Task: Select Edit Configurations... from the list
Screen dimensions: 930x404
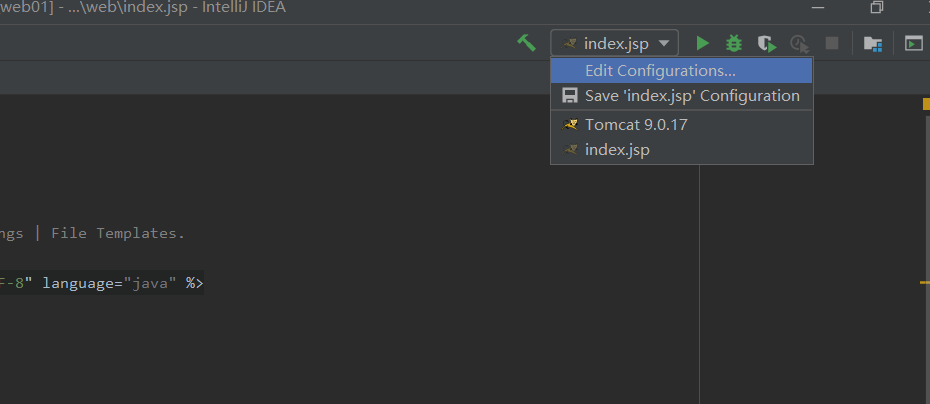Action: [660, 71]
